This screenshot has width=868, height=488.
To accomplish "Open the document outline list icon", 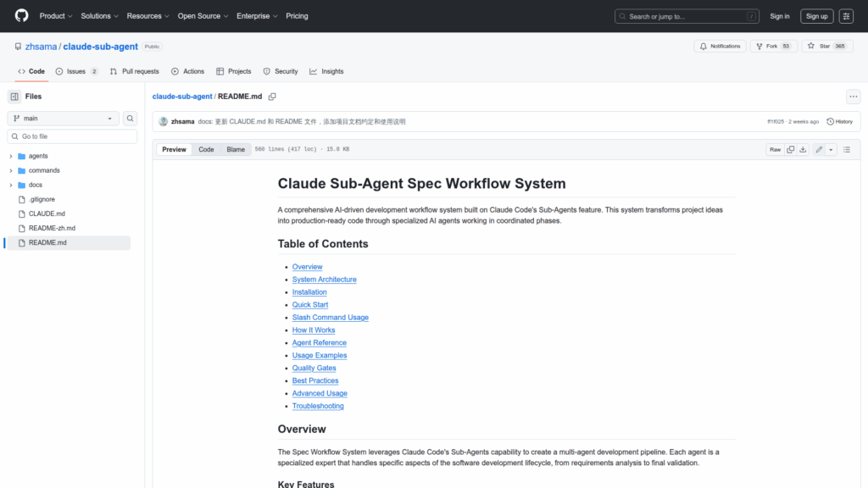I will 846,149.
